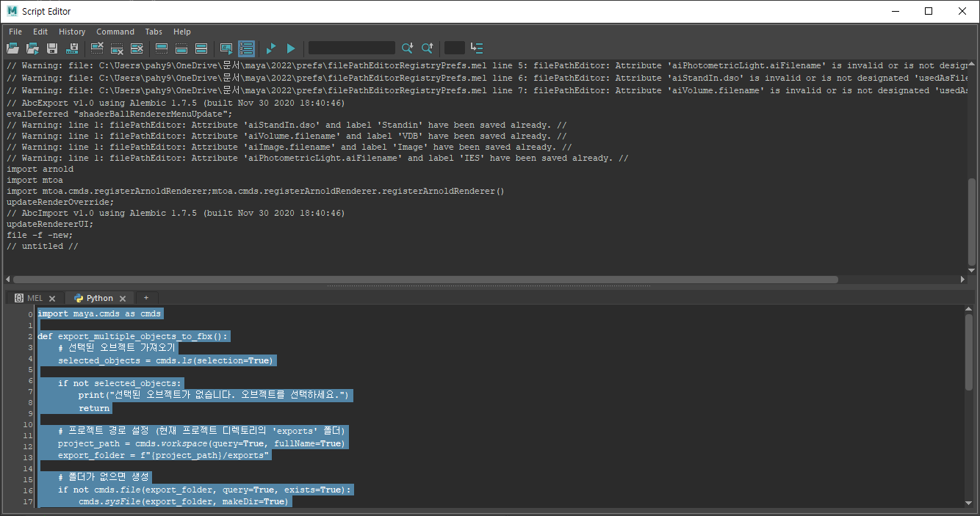The image size is (980, 516).
Task: Click the 'export_folder = f' code line
Action: [x=165, y=455]
